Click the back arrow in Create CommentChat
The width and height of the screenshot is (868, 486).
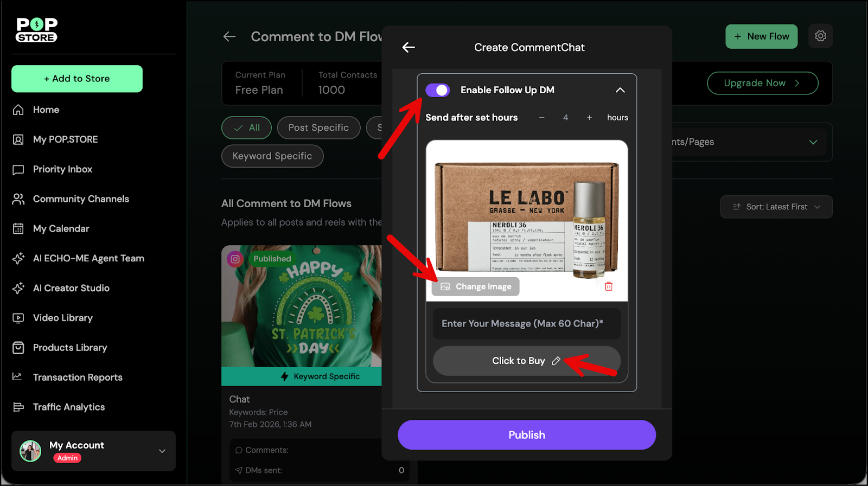coord(409,48)
